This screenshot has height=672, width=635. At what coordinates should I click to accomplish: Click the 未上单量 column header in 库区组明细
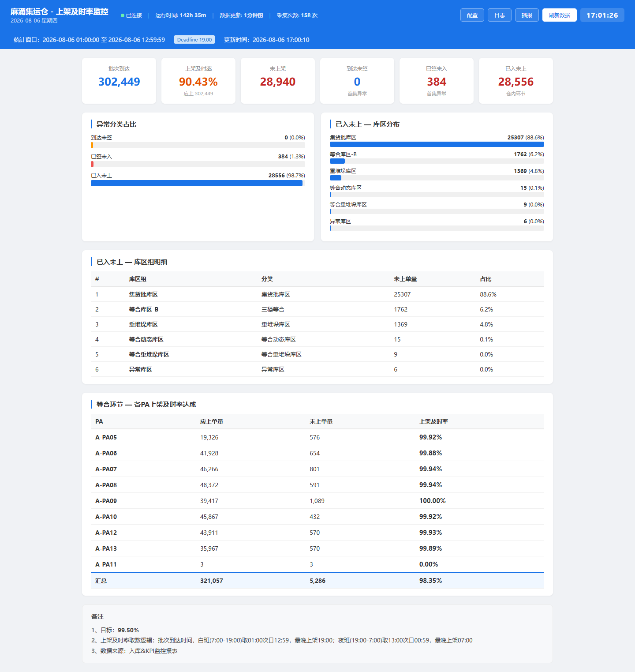[405, 279]
